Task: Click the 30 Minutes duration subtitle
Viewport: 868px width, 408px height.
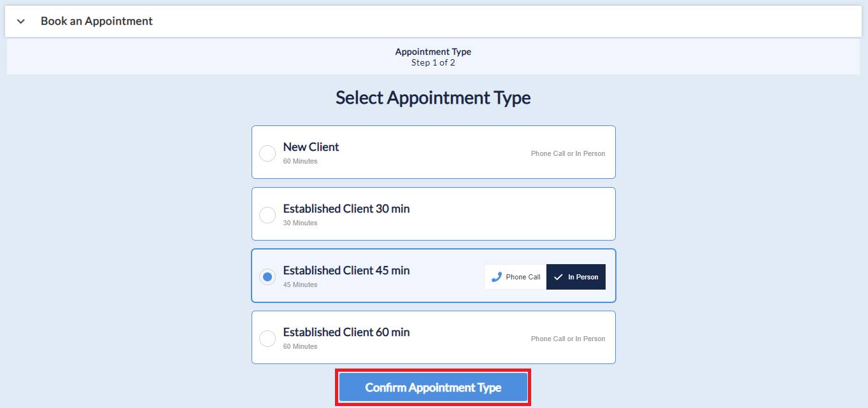Action: [x=300, y=223]
